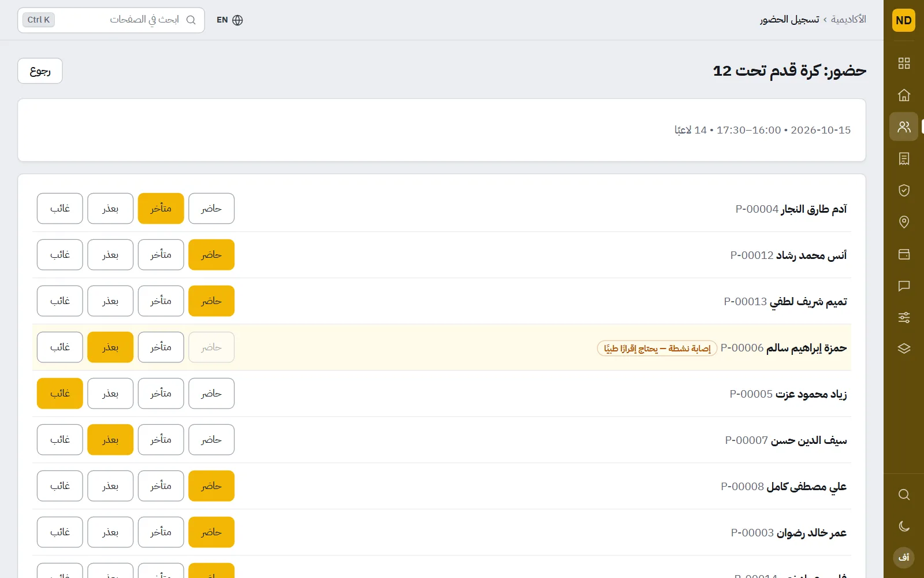The height and width of the screenshot is (578, 924).
Task: Open the shield check icon in sidebar
Action: pos(904,190)
